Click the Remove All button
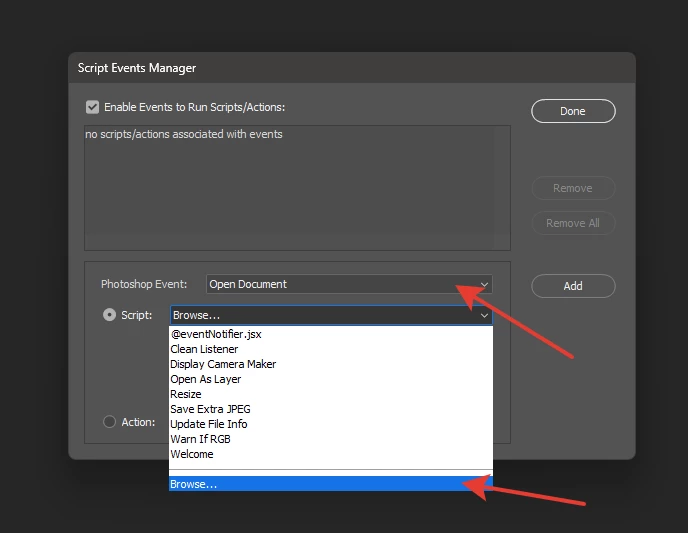The height and width of the screenshot is (533, 688). click(x=573, y=223)
